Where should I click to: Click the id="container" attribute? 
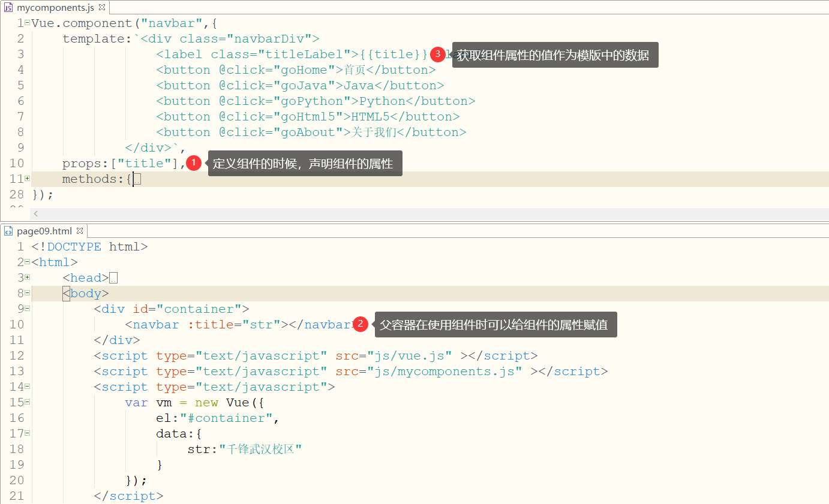187,309
